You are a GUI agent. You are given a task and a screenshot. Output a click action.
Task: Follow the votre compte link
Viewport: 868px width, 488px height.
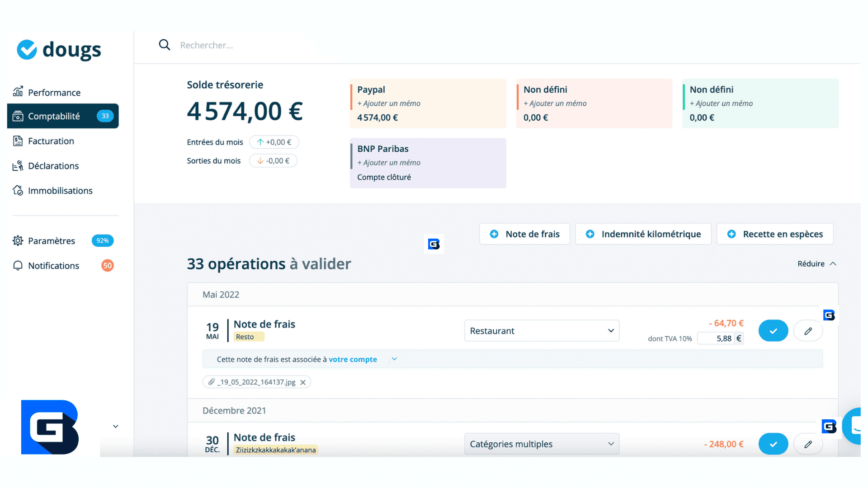[353, 359]
